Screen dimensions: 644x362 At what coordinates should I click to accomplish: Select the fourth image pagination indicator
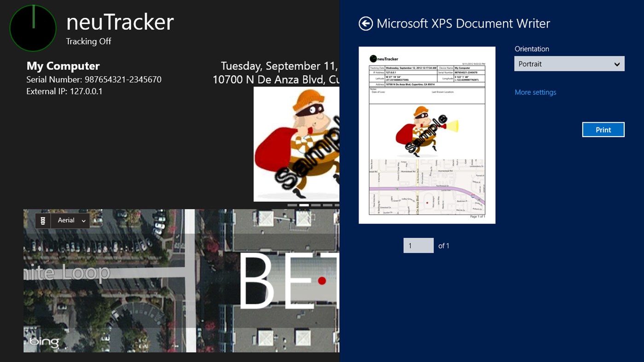[327, 205]
